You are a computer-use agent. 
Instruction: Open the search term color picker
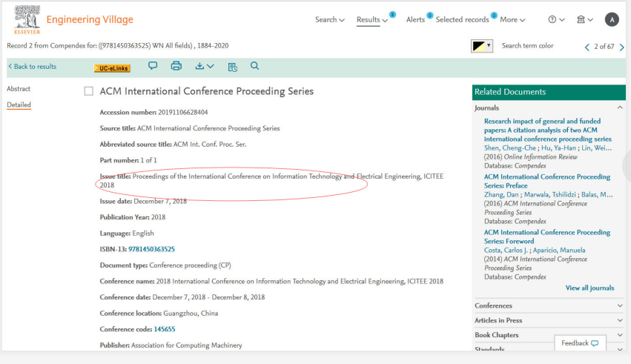point(482,46)
